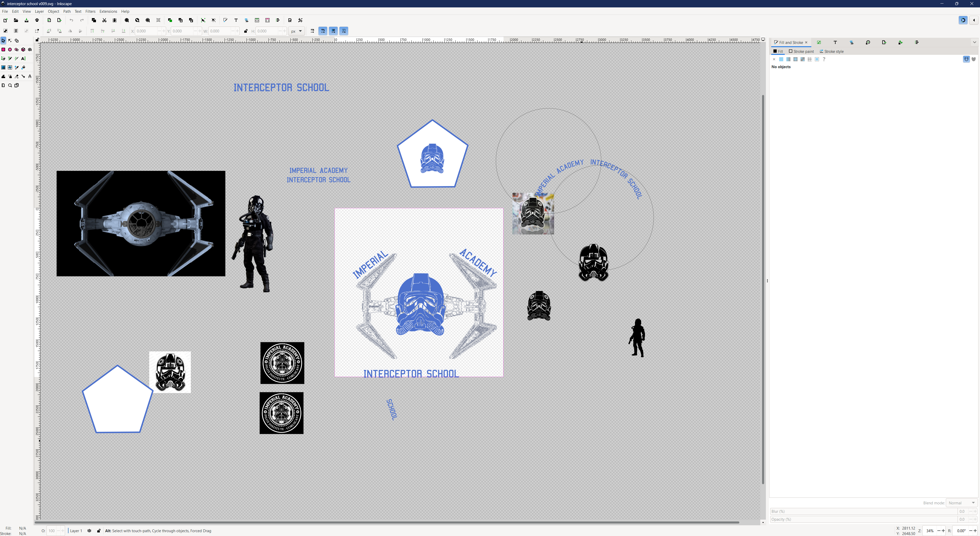The width and height of the screenshot is (980, 536).
Task: Open XML editor from command toolbar
Action: point(257,20)
